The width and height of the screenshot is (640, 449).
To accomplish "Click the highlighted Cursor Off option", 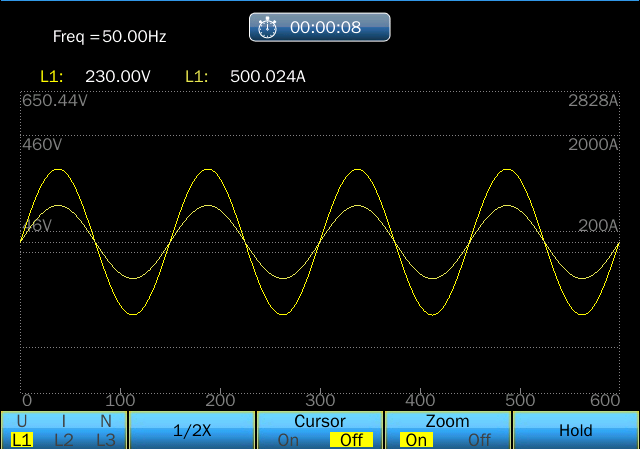I will [x=351, y=439].
